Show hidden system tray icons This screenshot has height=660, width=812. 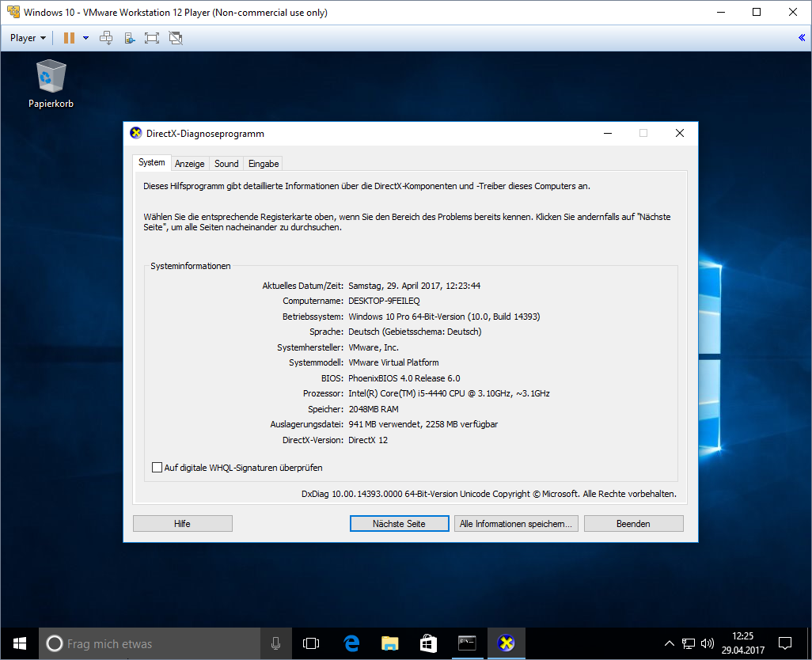669,643
